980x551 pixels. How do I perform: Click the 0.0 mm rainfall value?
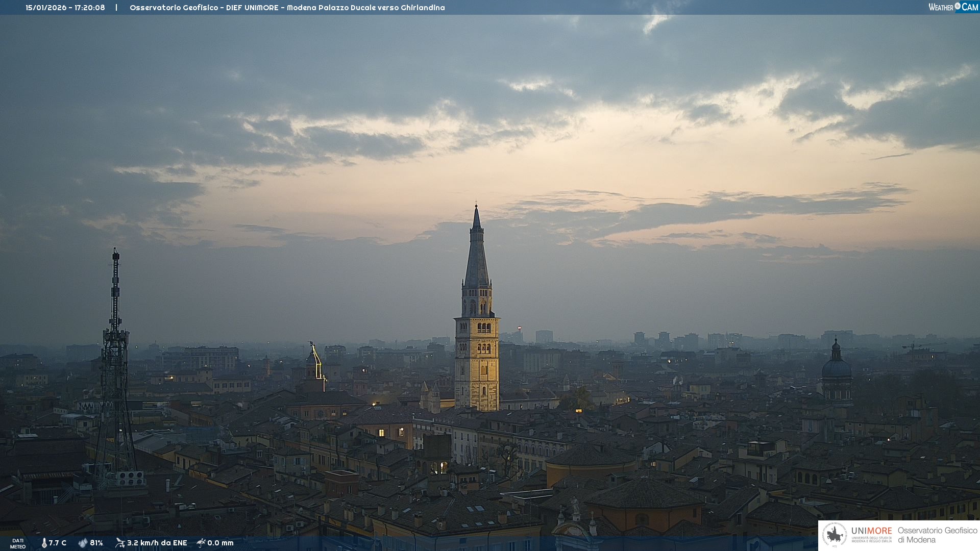point(220,543)
